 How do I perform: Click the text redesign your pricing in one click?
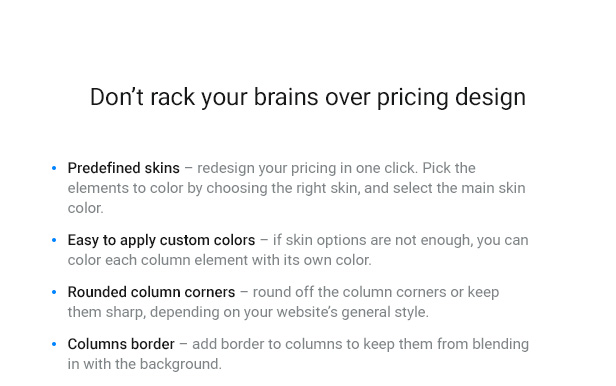point(306,168)
